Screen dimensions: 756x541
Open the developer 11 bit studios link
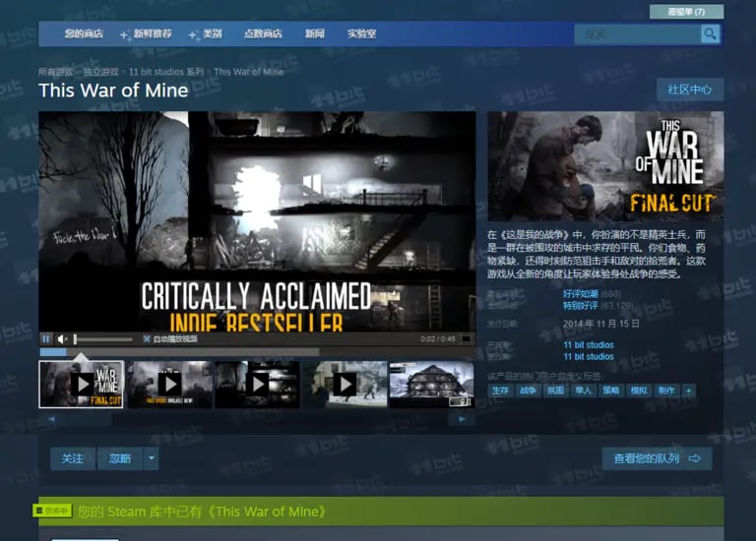pos(589,345)
